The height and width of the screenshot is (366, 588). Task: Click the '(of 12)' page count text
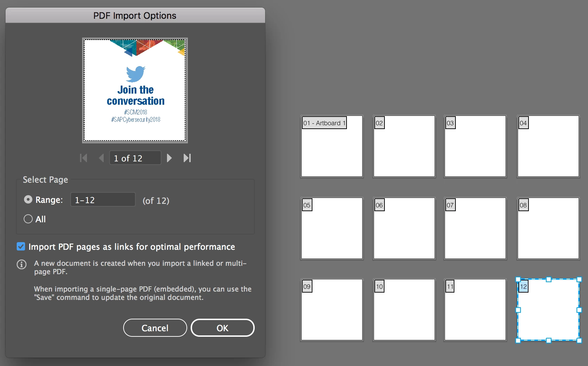156,201
